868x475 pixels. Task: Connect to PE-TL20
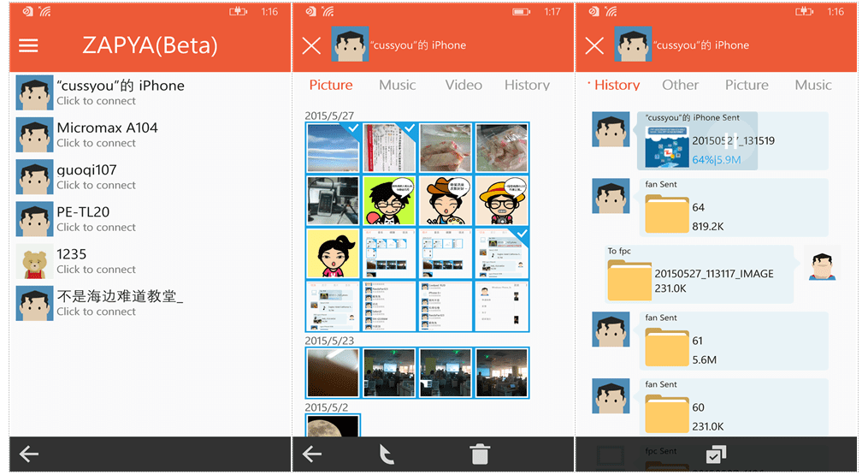150,219
